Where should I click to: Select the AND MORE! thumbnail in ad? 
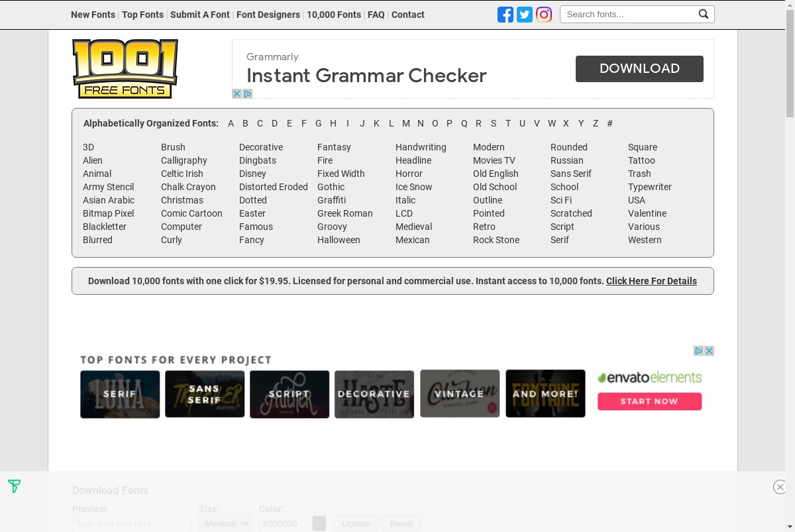(x=545, y=394)
